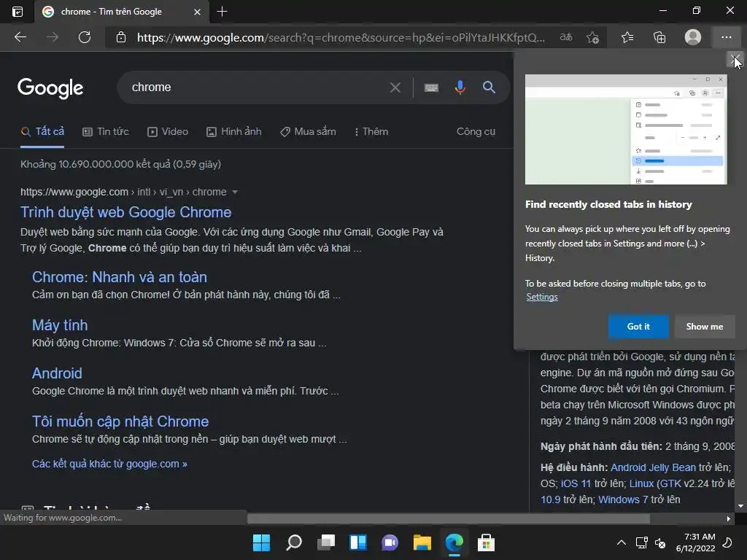
Task: Go back to the previous page
Action: click(20, 37)
